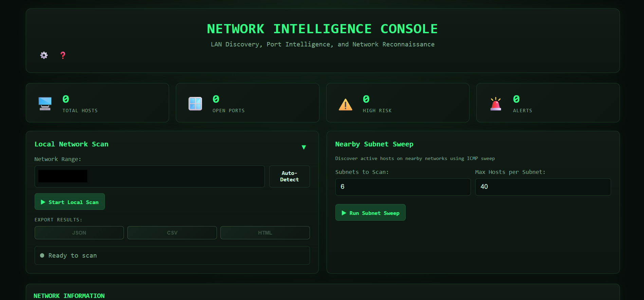
Task: Click the Subnets to Scan field
Action: pos(403,187)
